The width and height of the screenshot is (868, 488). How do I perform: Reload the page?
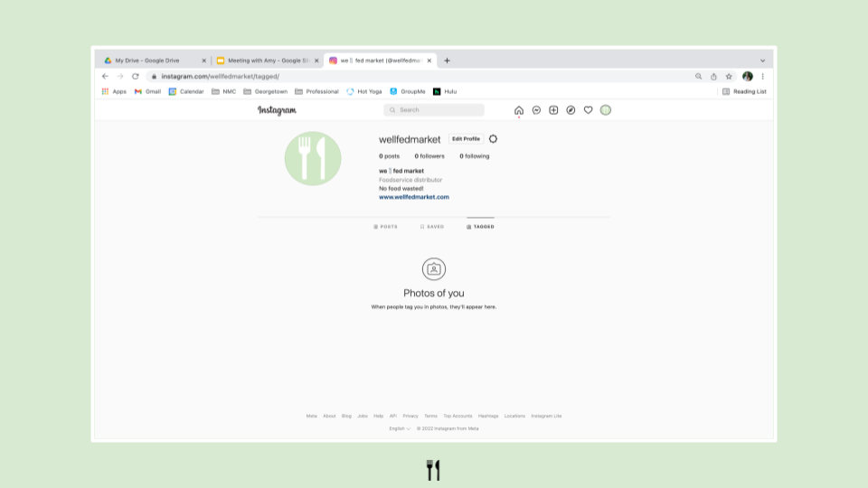point(135,76)
